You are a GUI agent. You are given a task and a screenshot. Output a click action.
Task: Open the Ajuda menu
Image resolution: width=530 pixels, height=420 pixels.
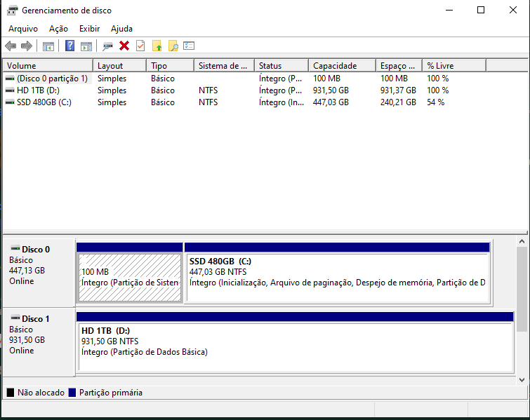121,29
